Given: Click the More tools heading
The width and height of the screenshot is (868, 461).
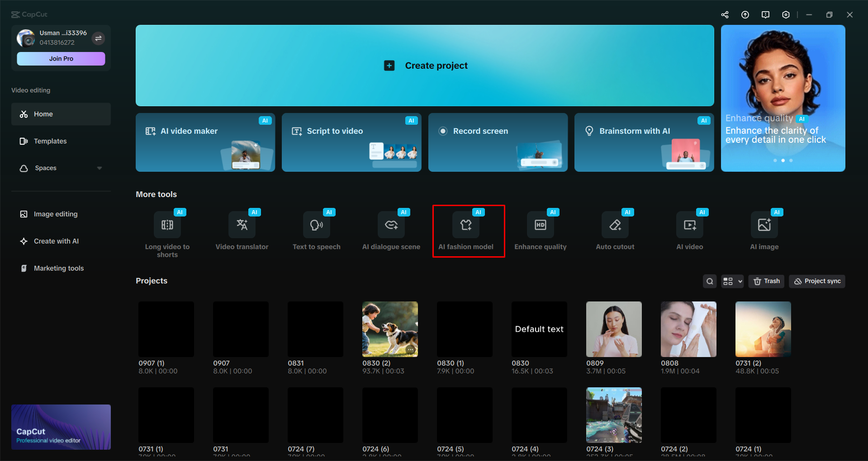Looking at the screenshot, I should [157, 194].
